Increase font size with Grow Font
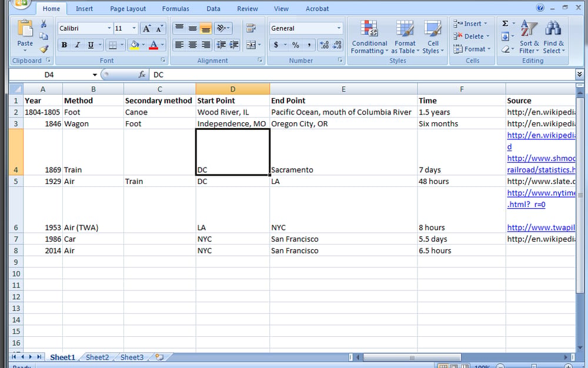The height and width of the screenshot is (368, 588). [x=146, y=28]
